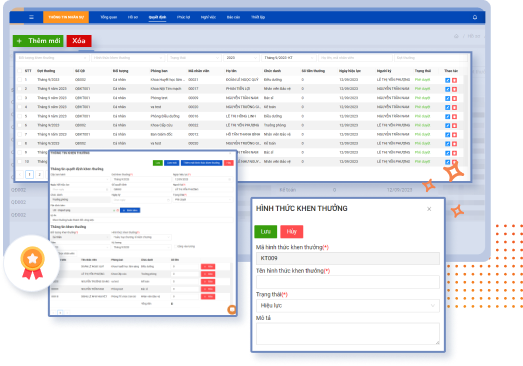Click the notification bell icon

click(475, 17)
